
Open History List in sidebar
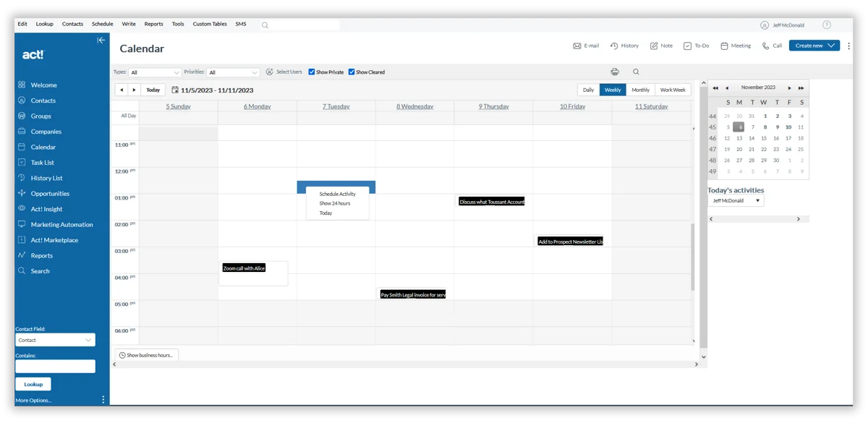(x=46, y=178)
